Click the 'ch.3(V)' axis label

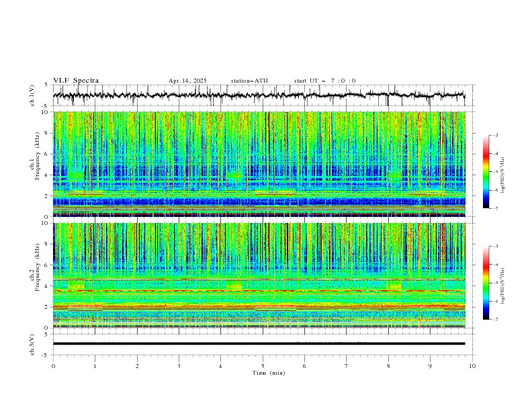coord(32,345)
